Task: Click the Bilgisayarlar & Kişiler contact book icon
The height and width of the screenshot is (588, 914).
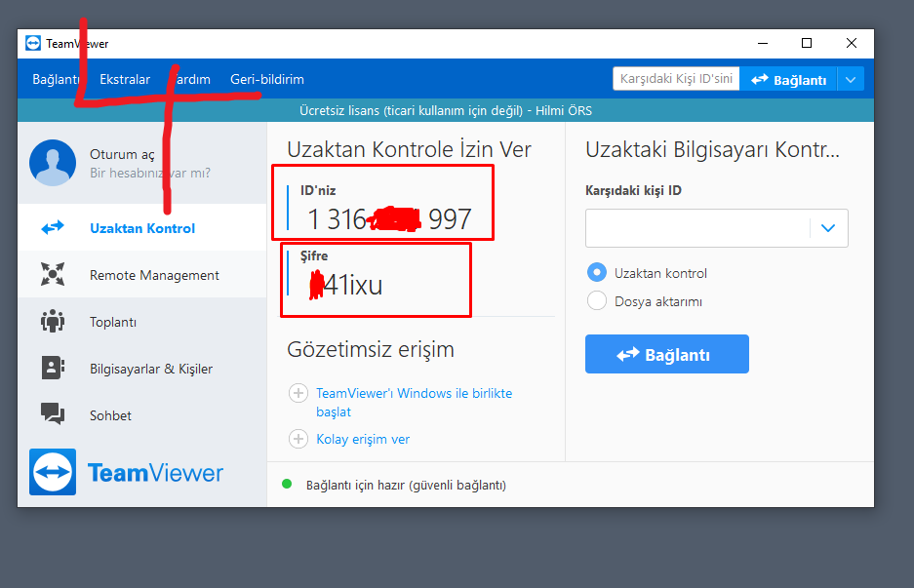Action: pyautogui.click(x=53, y=368)
